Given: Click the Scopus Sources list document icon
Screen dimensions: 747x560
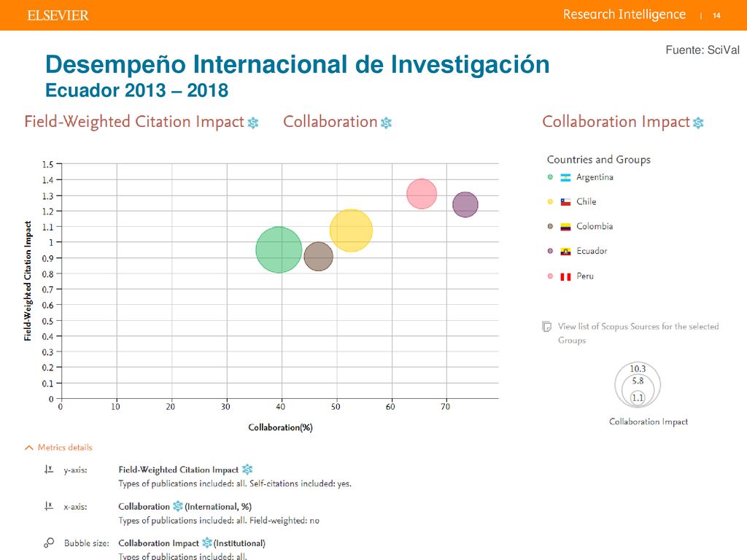Looking at the screenshot, I should coord(547,327).
